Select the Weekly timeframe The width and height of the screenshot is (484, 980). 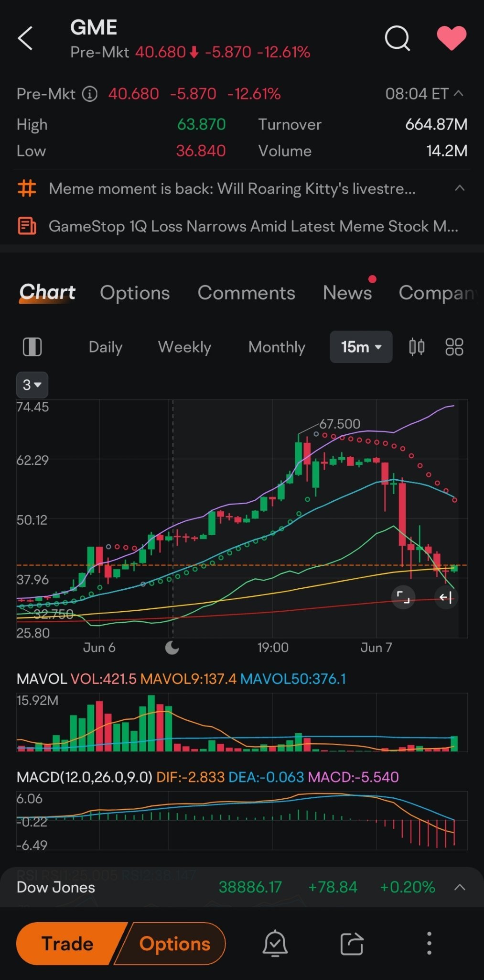(x=184, y=347)
